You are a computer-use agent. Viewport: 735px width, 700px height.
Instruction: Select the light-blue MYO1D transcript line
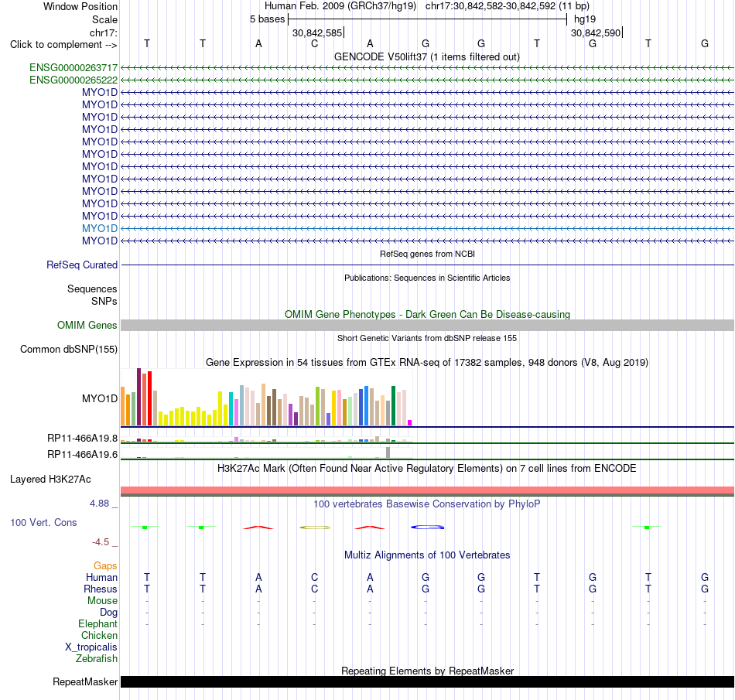tap(427, 229)
